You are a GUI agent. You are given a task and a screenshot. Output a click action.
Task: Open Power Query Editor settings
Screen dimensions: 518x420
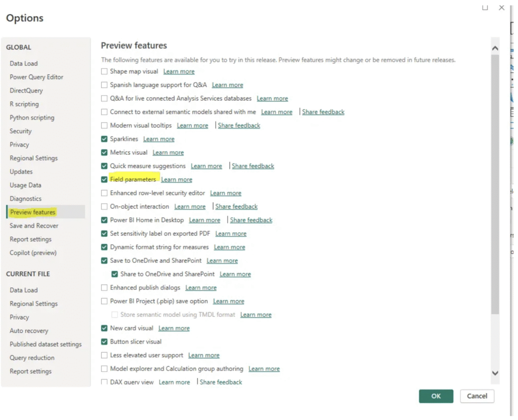click(36, 77)
